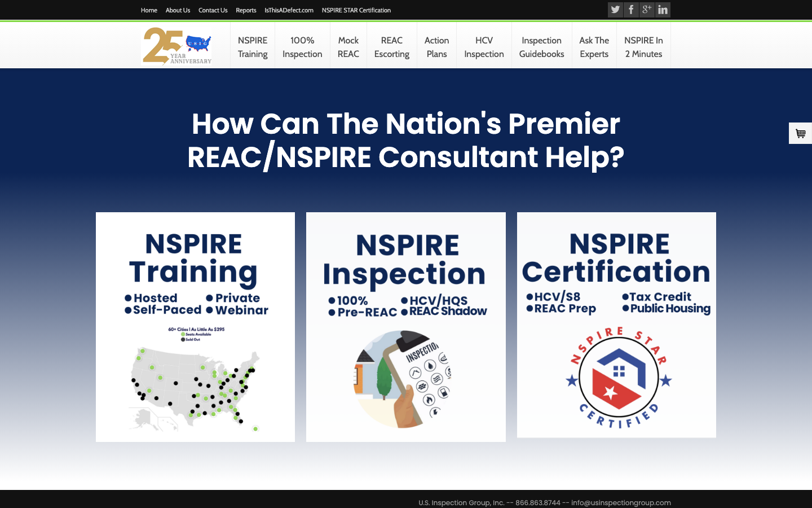Viewport: 812px width, 508px height.
Task: Click the hero heading about REAC/NSPIRE Consultant
Action: point(406,140)
